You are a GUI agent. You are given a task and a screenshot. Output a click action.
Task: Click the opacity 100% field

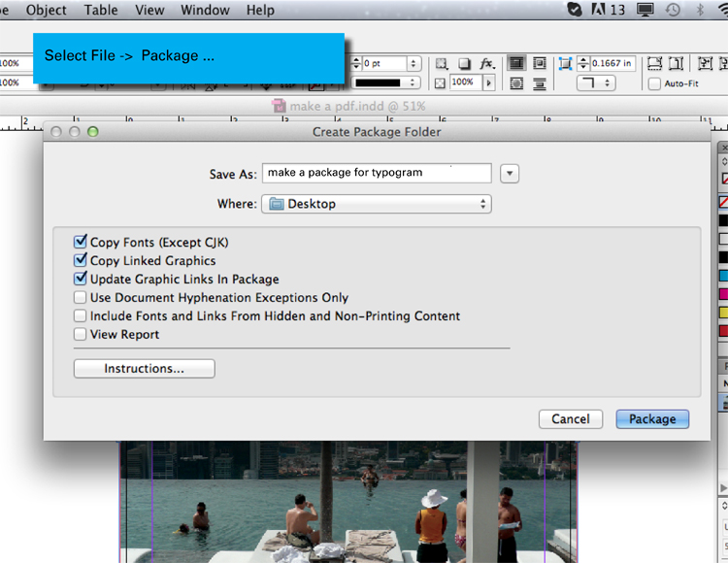pyautogui.click(x=466, y=83)
